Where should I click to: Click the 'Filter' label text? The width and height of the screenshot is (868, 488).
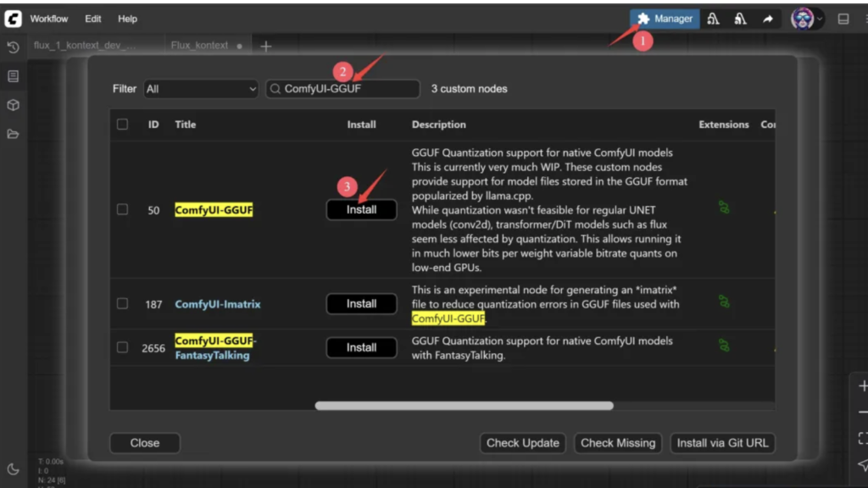[x=124, y=89]
